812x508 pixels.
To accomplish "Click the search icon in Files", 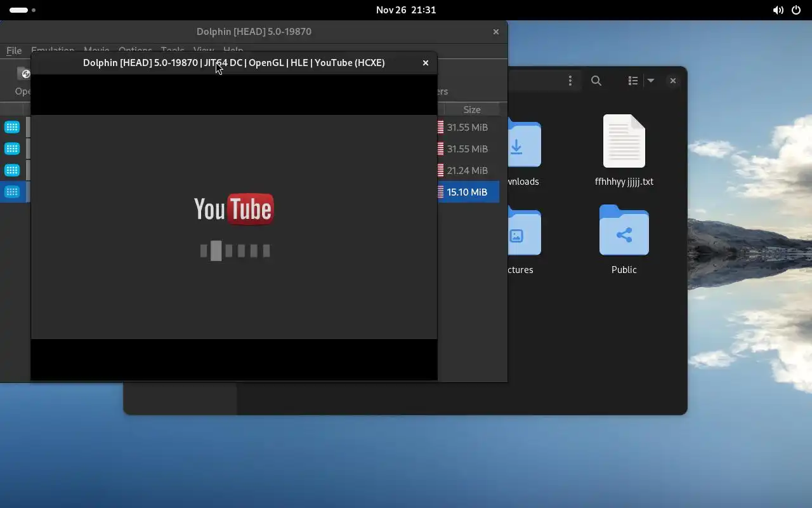I will tap(596, 81).
